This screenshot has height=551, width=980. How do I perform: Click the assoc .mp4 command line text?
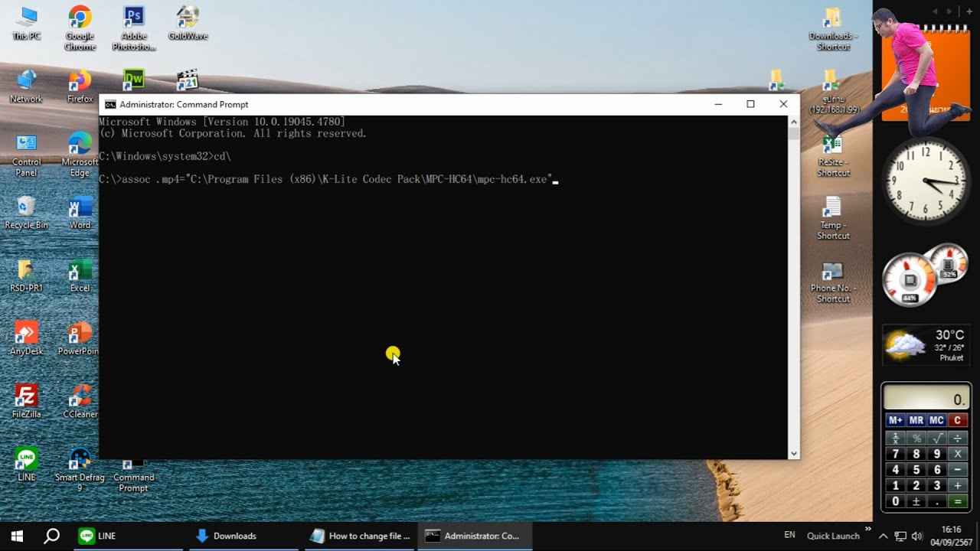pyautogui.click(x=325, y=179)
